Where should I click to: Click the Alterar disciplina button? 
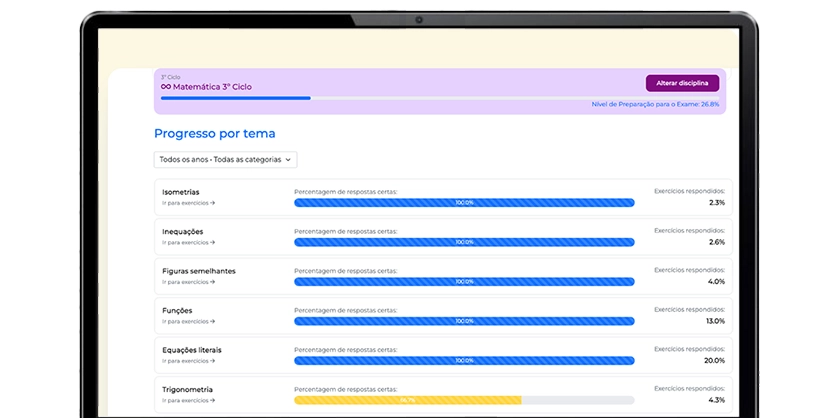click(x=682, y=83)
